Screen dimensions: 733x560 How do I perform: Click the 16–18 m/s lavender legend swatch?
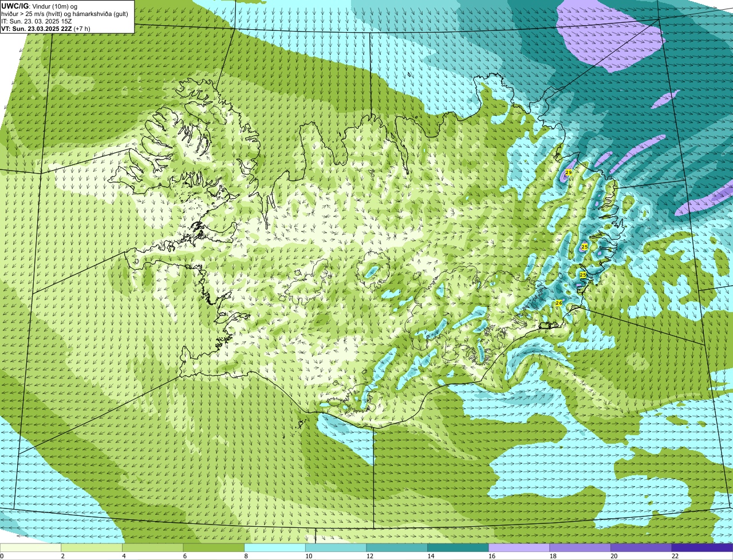[519, 547]
